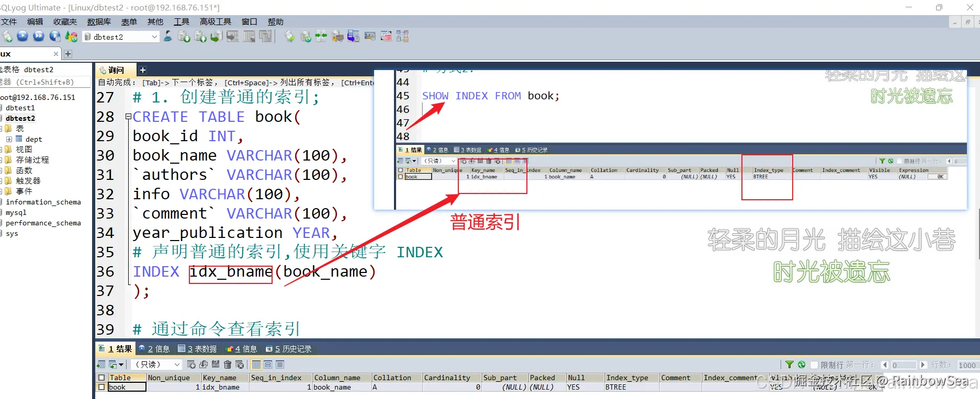The image size is (980, 399).
Task: Select the mysql database in tree
Action: click(x=16, y=212)
